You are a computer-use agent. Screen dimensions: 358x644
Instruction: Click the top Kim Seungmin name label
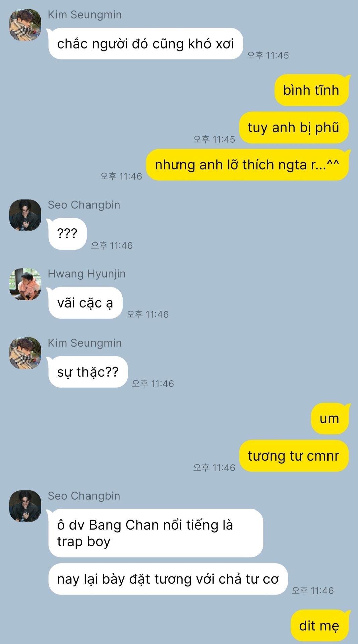click(x=84, y=15)
